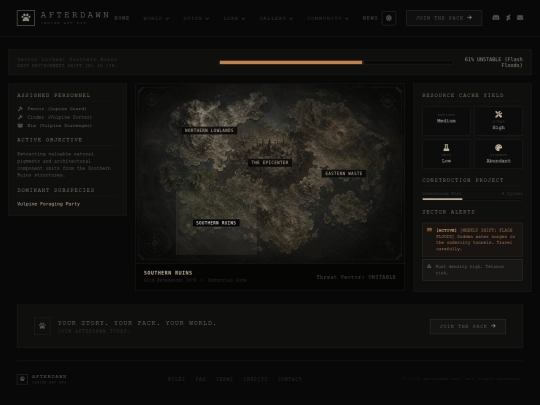Click 'YOUR STORY. YOUR PACK. YOUR WORLD.' text

point(137,323)
